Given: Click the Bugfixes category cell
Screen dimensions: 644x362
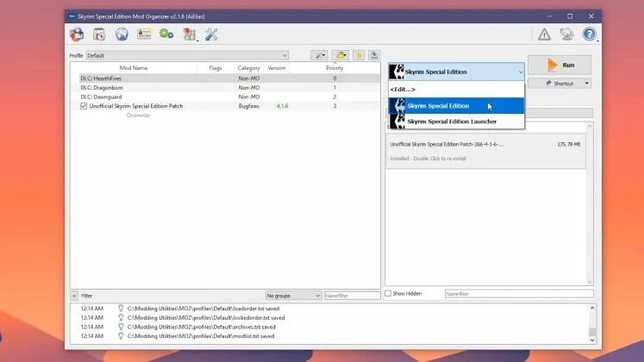Looking at the screenshot, I should point(248,106).
